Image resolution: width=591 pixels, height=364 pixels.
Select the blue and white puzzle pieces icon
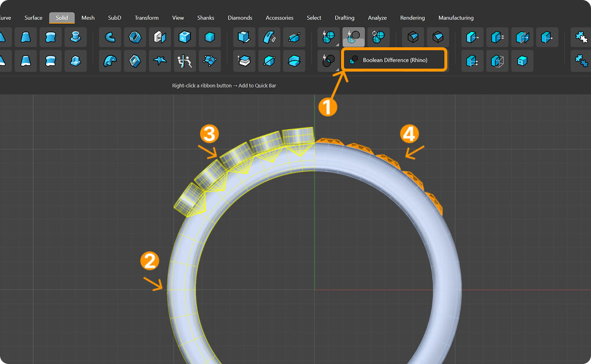coord(582,37)
